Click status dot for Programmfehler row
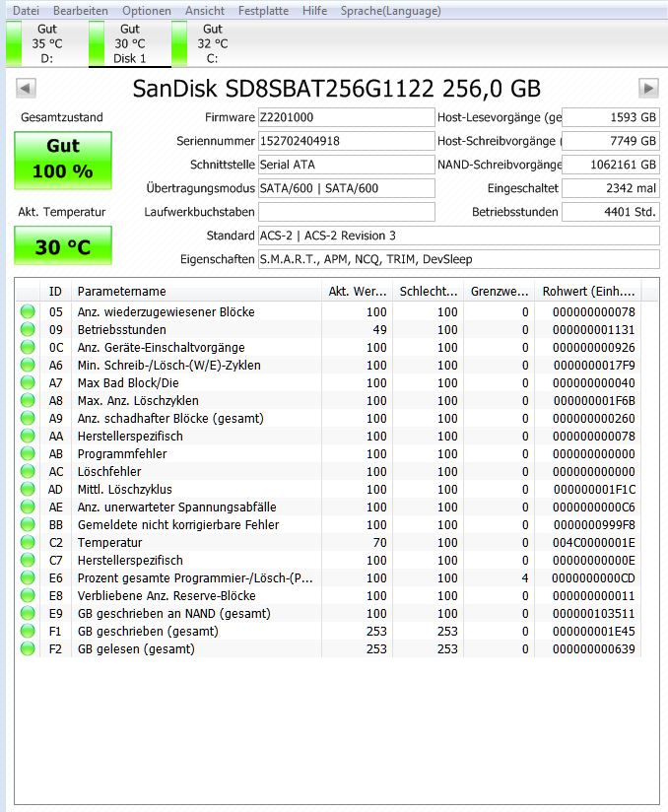Image resolution: width=668 pixels, height=812 pixels. tap(28, 453)
